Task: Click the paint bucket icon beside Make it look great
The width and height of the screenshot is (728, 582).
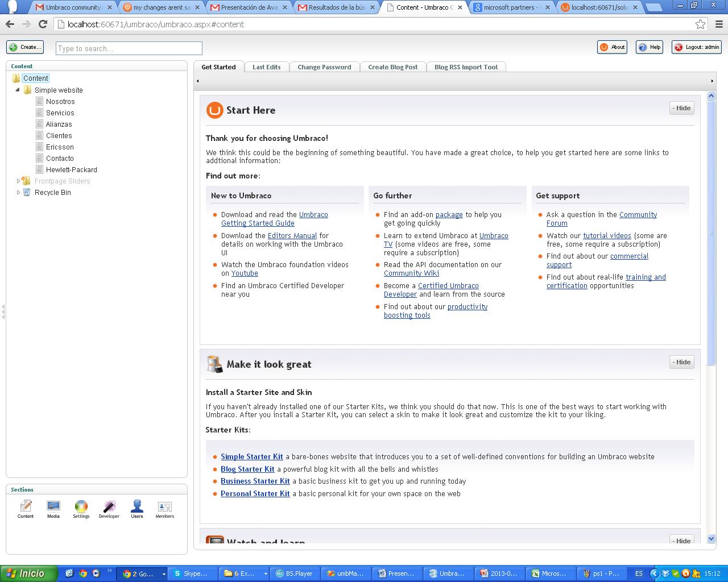Action: tap(214, 364)
